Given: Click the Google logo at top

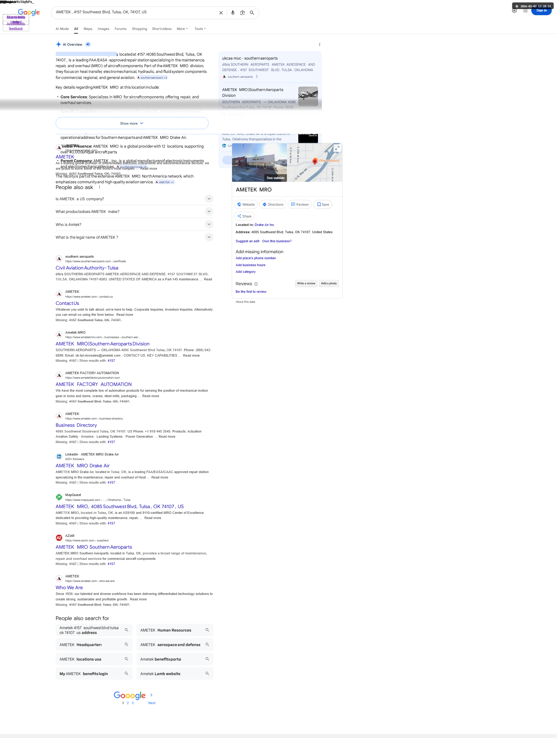Looking at the screenshot, I should [29, 13].
